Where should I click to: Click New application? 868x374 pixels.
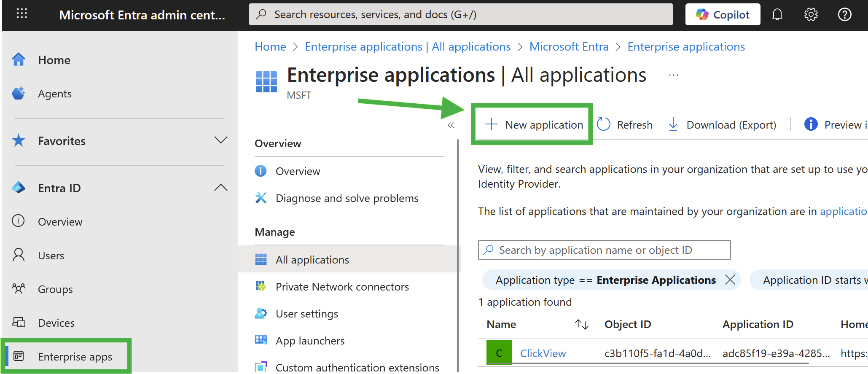coord(534,125)
